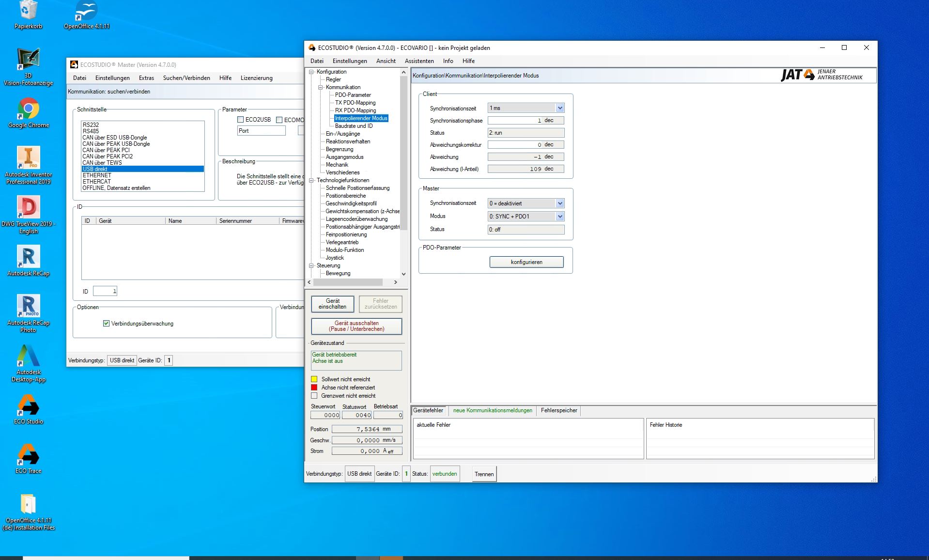
Task: Collapse the Technologiefunktionen tree node
Action: (x=311, y=180)
